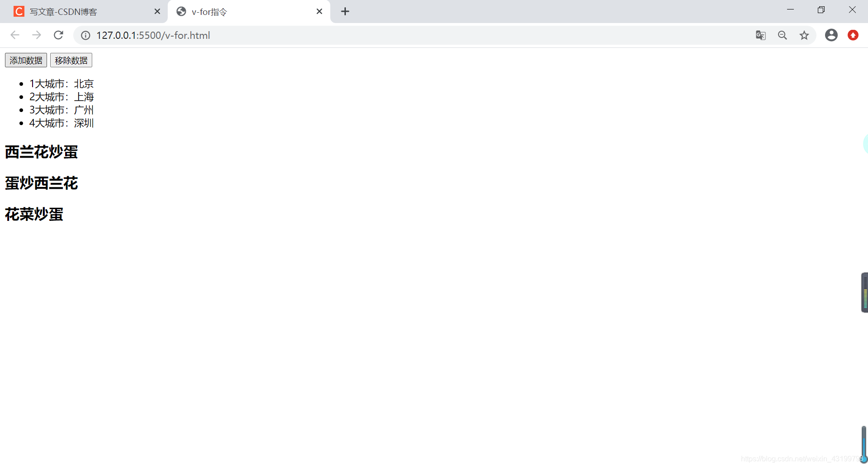The width and height of the screenshot is (868, 467).
Task: Click list item 1大城市：北京
Action: tap(61, 84)
